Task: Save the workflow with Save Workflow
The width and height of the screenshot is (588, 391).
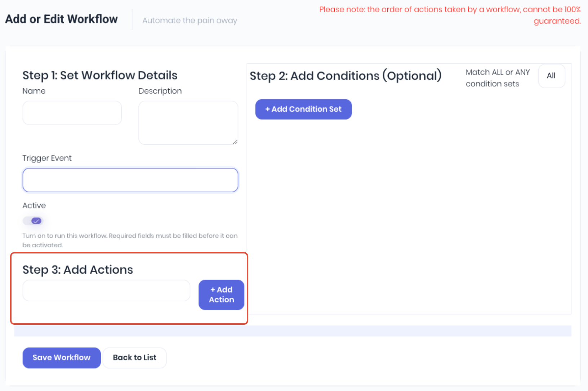Action: 62,358
